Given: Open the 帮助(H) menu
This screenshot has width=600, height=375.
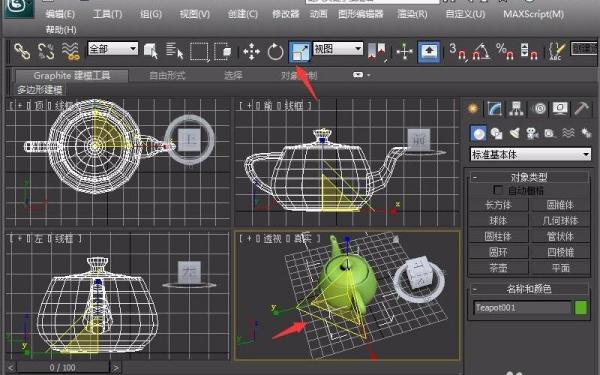Looking at the screenshot, I should point(61,30).
